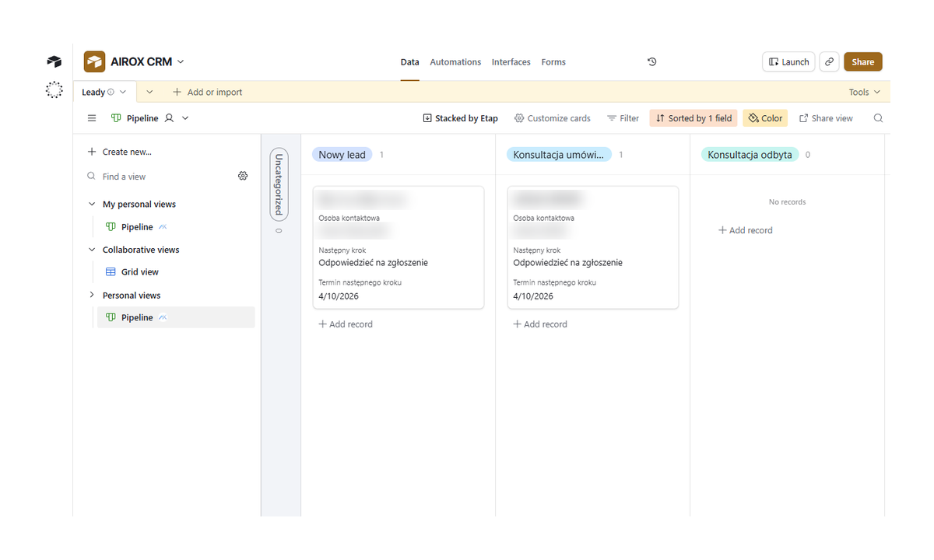Open Customize cards options
The width and height of the screenshot is (934, 560).
[x=553, y=118]
